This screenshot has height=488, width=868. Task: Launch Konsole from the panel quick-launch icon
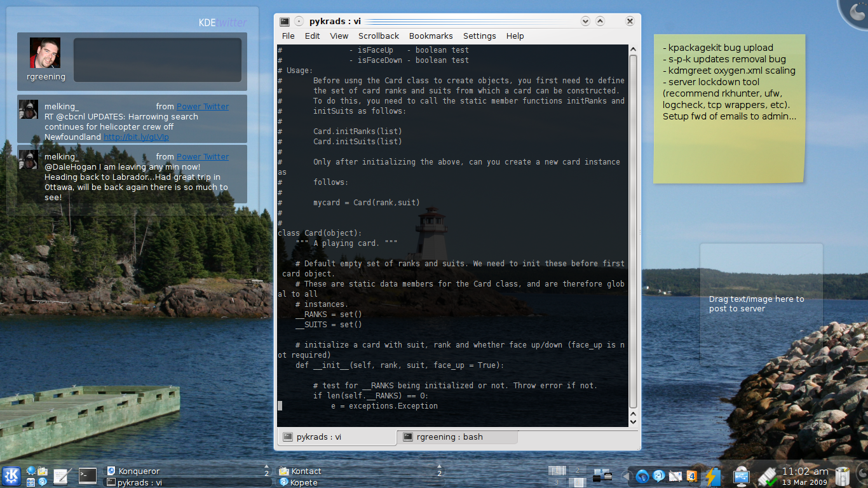pyautogui.click(x=88, y=475)
